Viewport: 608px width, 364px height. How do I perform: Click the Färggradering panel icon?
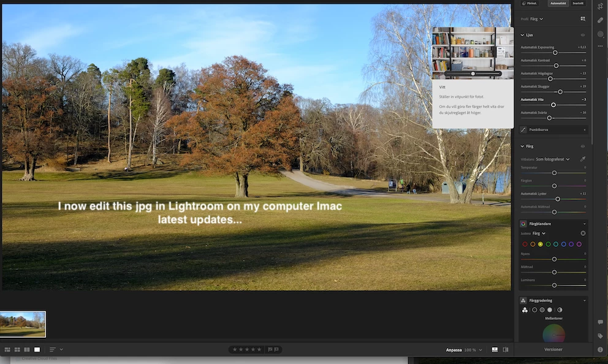tap(523, 300)
